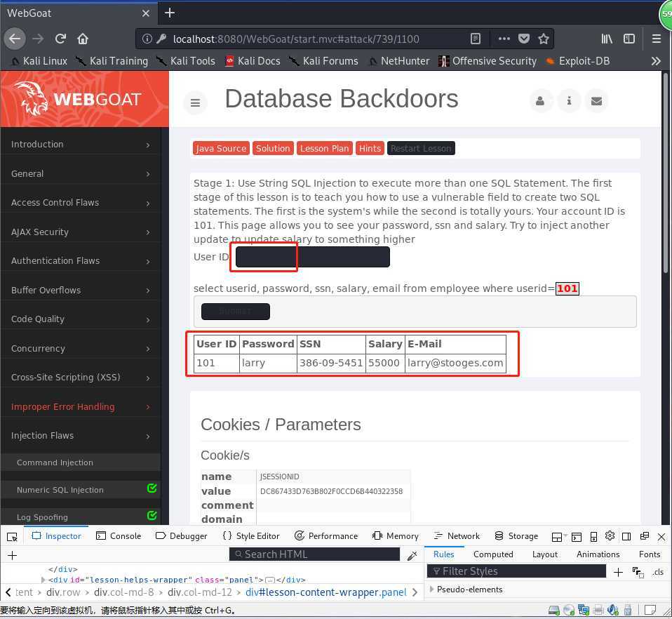Go back with the browser back arrow
The width and height of the screenshot is (672, 619).
pyautogui.click(x=15, y=39)
